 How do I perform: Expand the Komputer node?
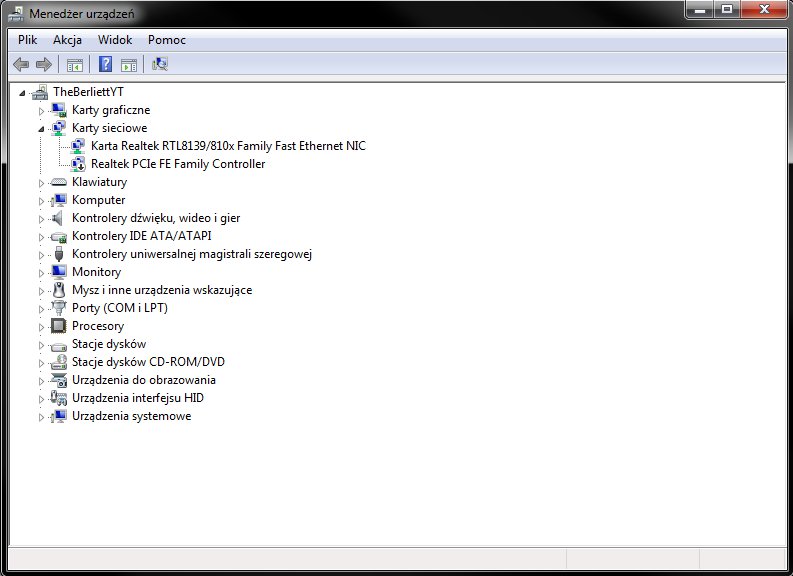pos(41,201)
